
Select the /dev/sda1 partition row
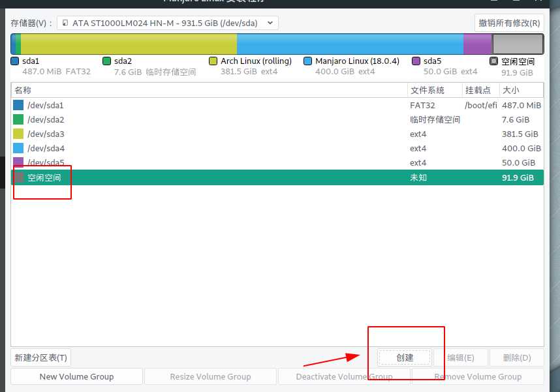277,105
